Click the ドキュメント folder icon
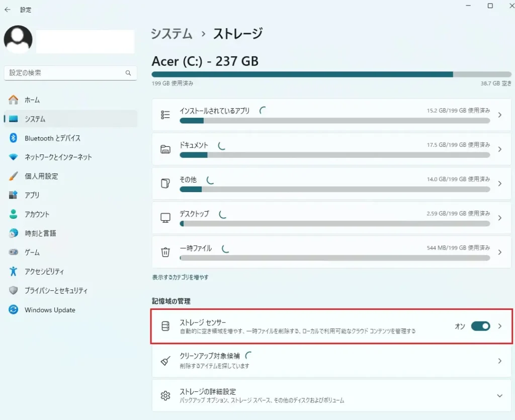Image resolution: width=515 pixels, height=420 pixels. [x=165, y=149]
